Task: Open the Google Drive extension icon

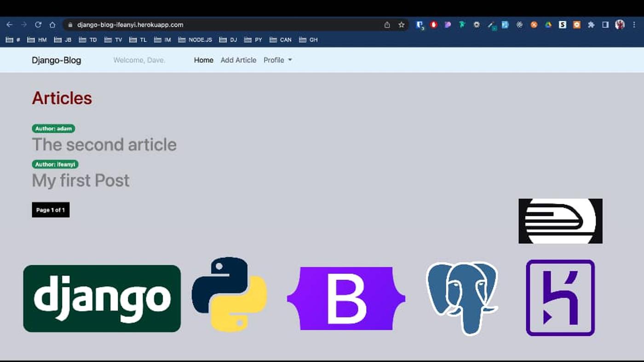Action: tap(548, 25)
